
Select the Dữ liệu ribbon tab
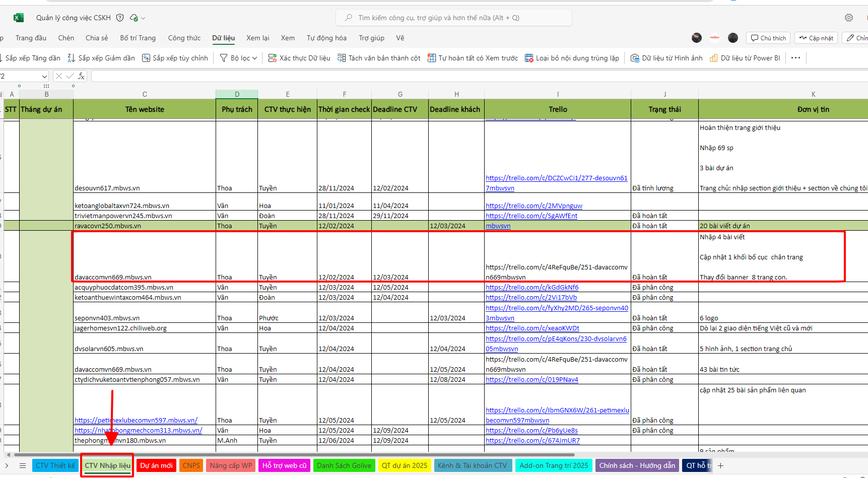click(224, 38)
